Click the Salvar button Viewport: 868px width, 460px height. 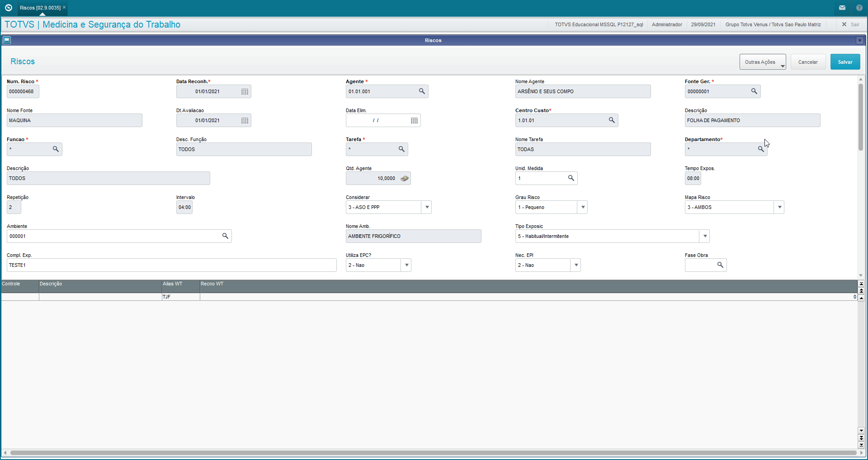pos(845,62)
